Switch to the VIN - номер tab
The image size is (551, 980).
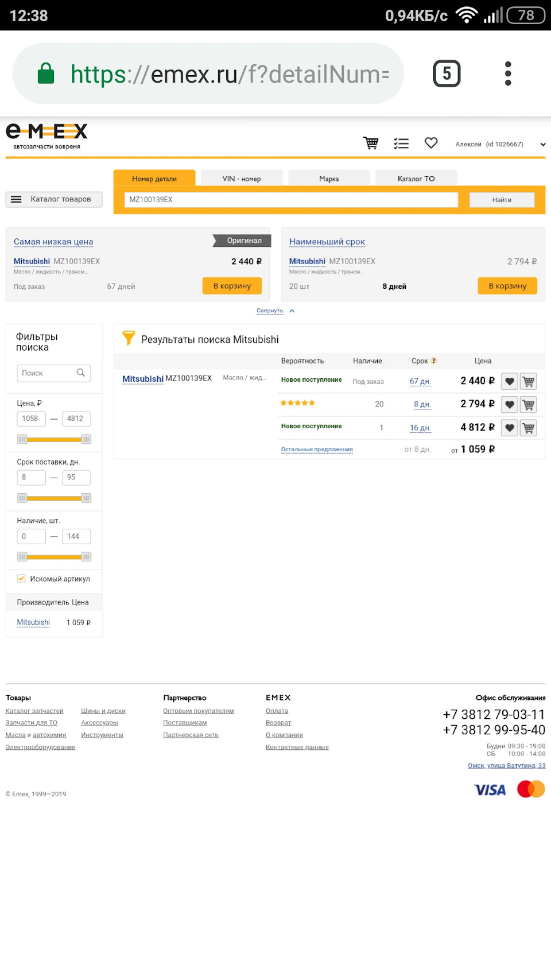(x=242, y=178)
